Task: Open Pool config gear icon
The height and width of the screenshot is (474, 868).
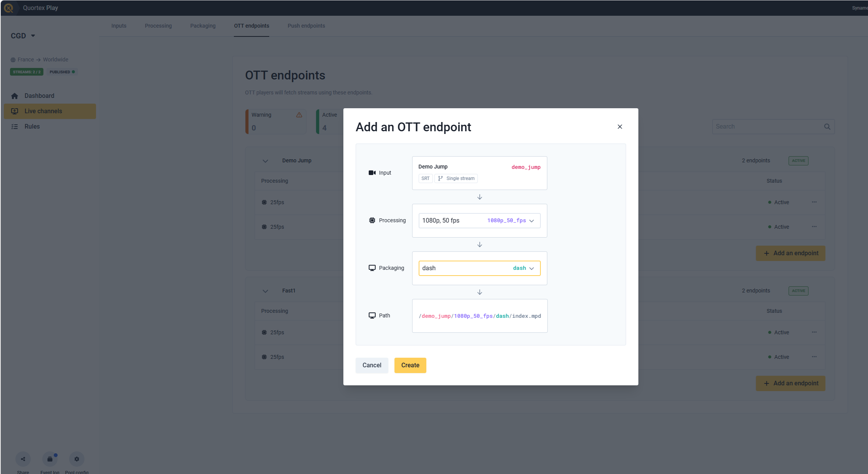Action: (x=77, y=459)
